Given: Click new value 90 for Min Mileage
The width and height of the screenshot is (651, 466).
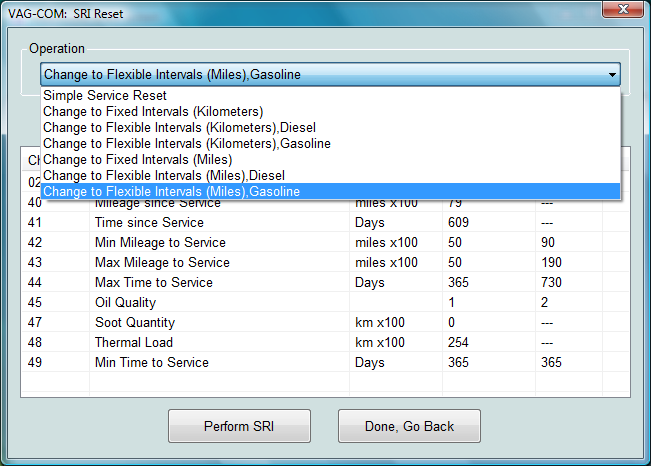Looking at the screenshot, I should coord(548,243).
